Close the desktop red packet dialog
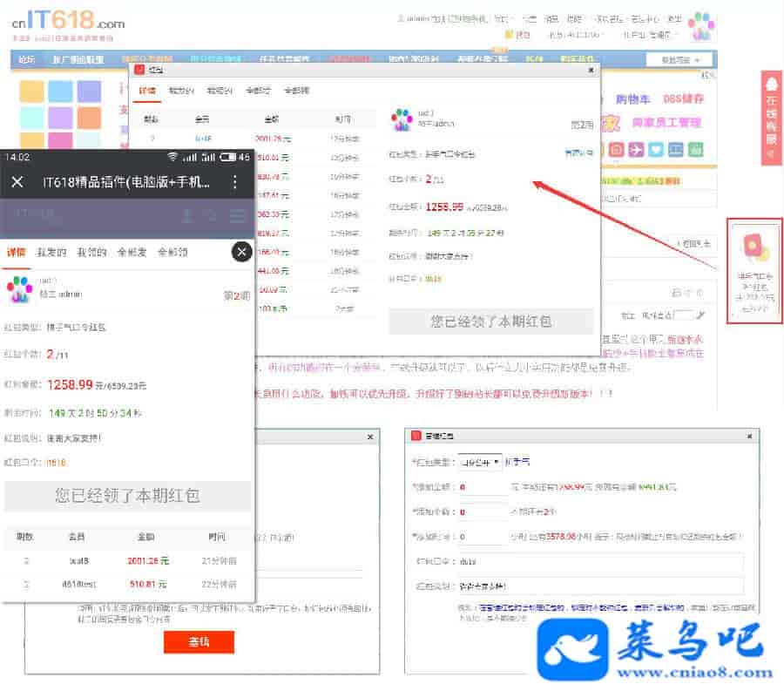 point(591,70)
